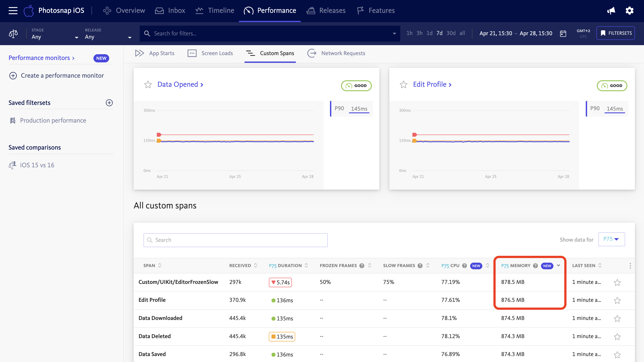Viewport: 644px width, 362px height.
Task: Open table column options kebab menu
Action: (630, 266)
